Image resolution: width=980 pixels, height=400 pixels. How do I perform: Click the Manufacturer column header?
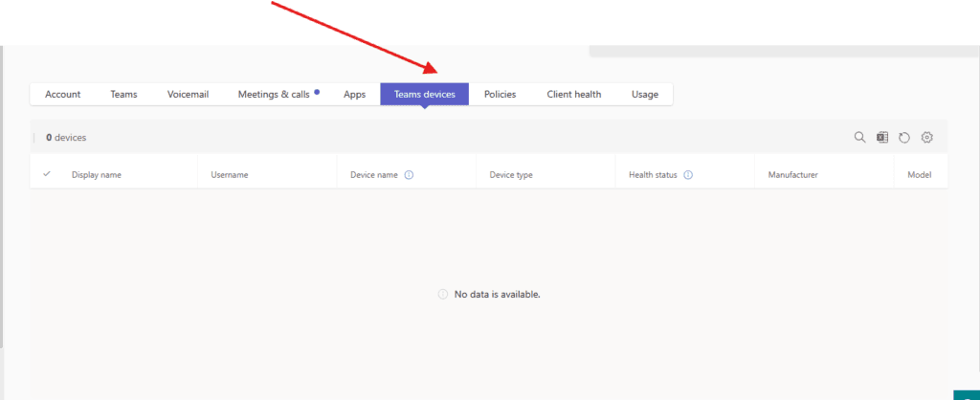(792, 175)
